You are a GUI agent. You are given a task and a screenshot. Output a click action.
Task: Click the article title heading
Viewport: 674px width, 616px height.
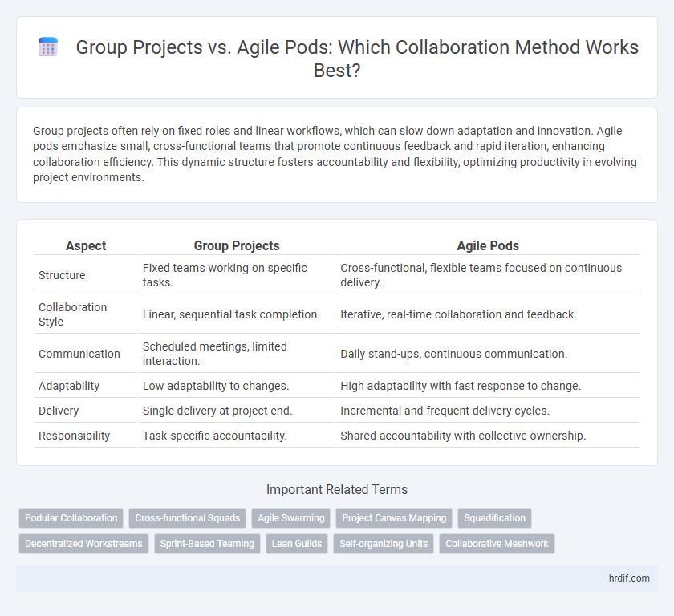(x=357, y=59)
